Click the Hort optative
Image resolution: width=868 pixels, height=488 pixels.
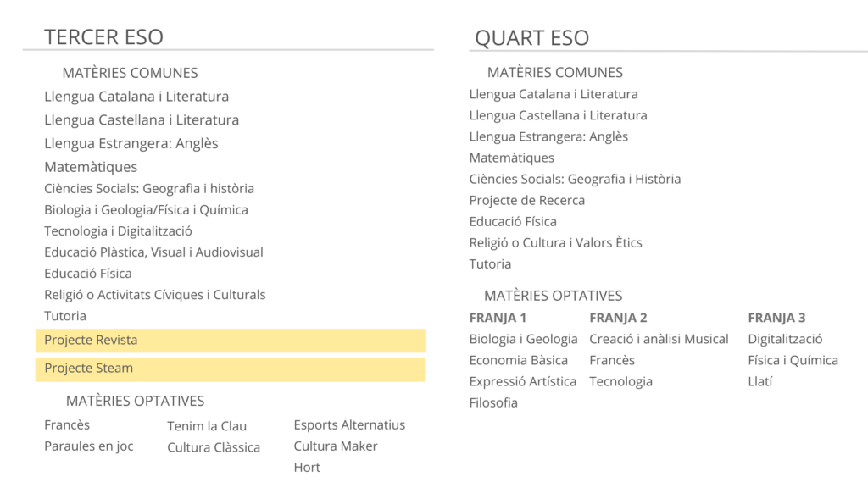click(x=307, y=468)
